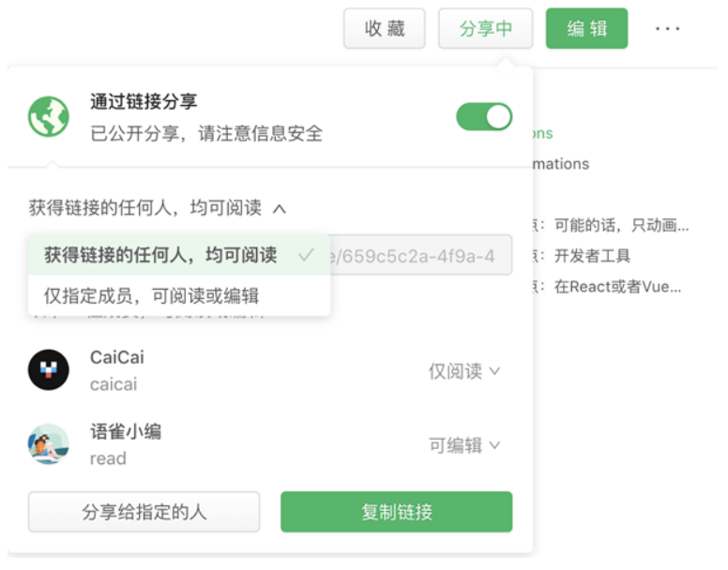Image resolution: width=728 pixels, height=570 pixels.
Task: Click the green globe share icon
Action: 48,116
